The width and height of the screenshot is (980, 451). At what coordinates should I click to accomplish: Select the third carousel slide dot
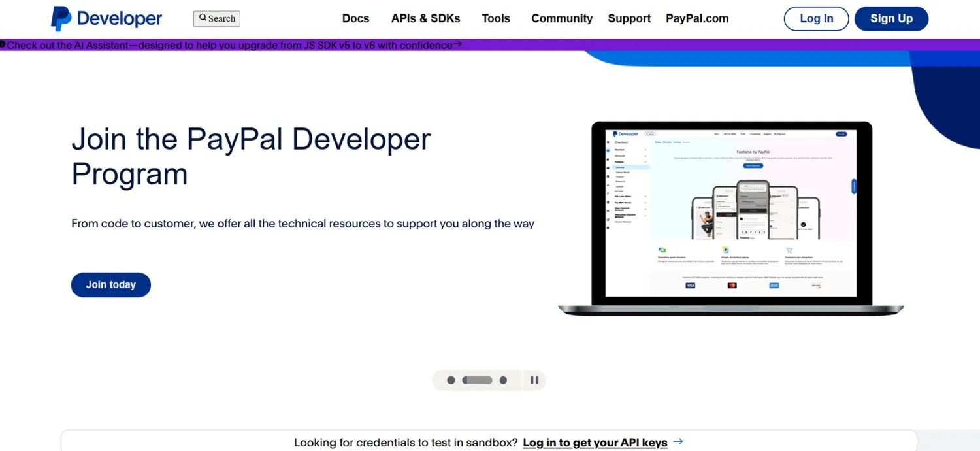coord(503,380)
